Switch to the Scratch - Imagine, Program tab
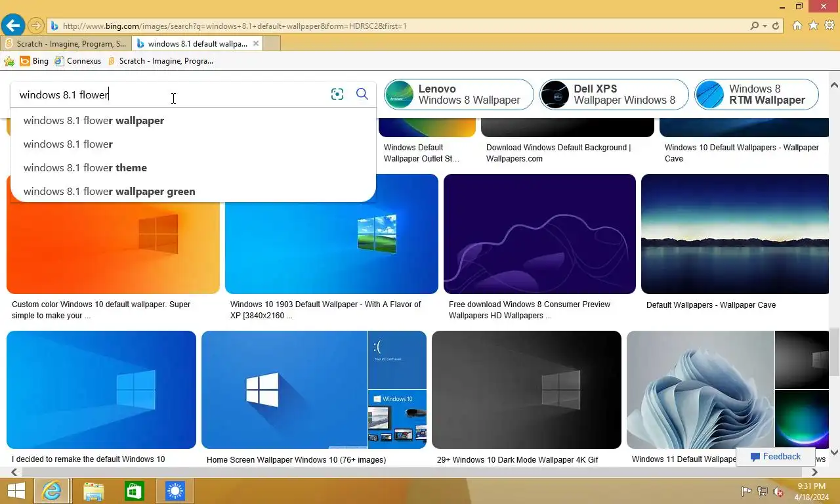Image resolution: width=840 pixels, height=504 pixels. click(x=66, y=44)
